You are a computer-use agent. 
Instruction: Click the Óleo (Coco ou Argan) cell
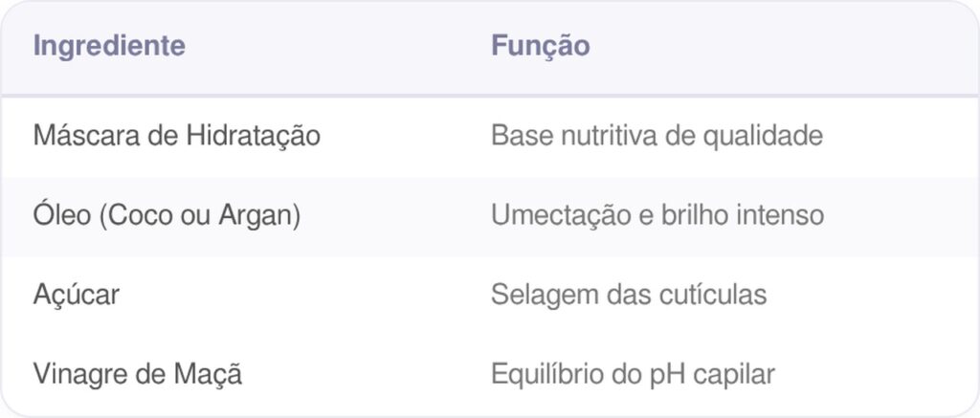point(167,215)
